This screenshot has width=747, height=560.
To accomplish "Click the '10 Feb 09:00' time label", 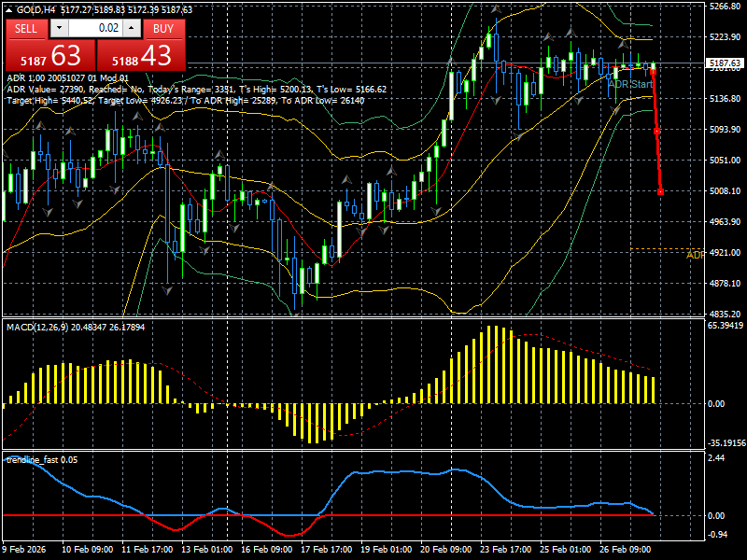I will pos(87,549).
